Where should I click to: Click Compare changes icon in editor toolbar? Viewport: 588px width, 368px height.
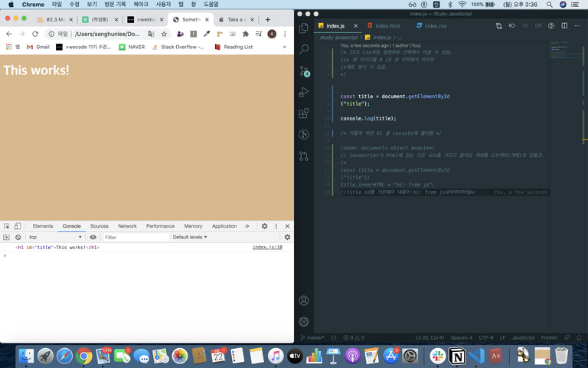(498, 25)
